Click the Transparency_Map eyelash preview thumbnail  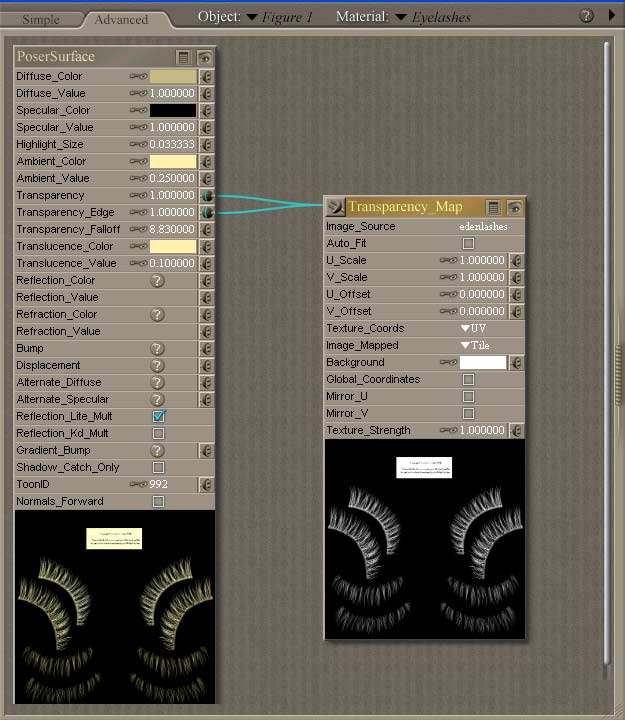[425, 539]
